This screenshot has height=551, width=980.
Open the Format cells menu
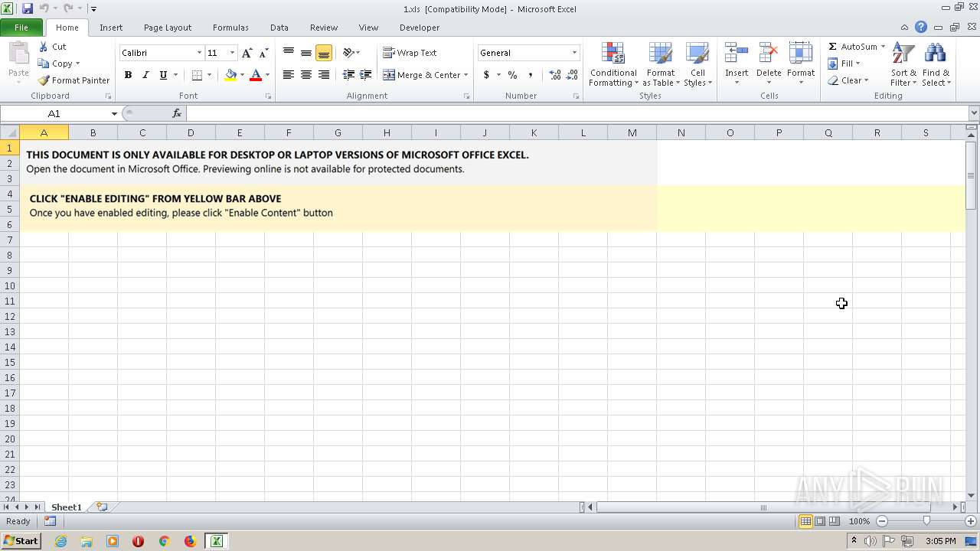[800, 64]
